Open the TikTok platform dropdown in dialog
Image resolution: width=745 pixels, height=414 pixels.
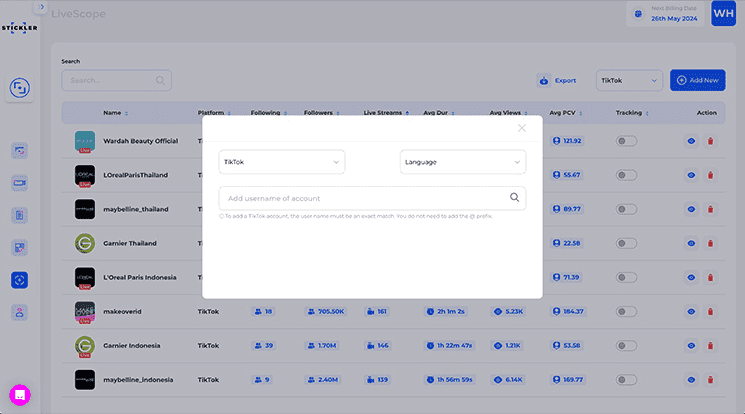pos(281,161)
